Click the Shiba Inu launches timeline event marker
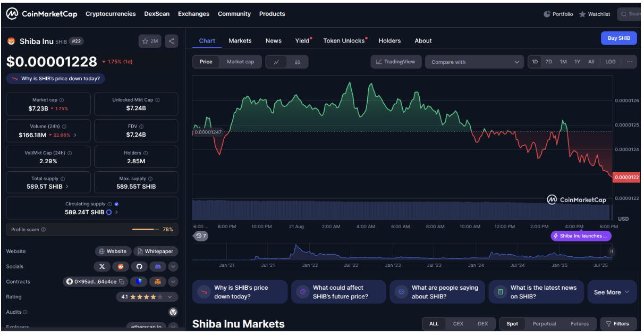 coord(581,236)
